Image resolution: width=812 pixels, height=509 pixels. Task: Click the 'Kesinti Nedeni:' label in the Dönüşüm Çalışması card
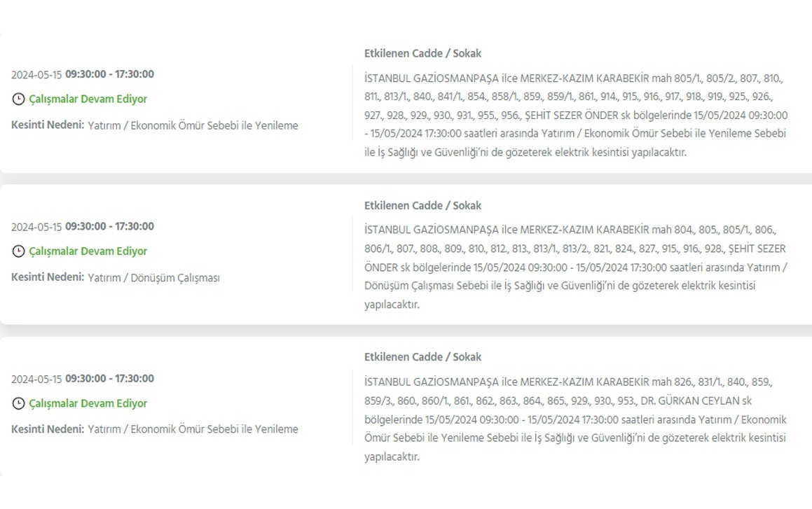pos(48,277)
